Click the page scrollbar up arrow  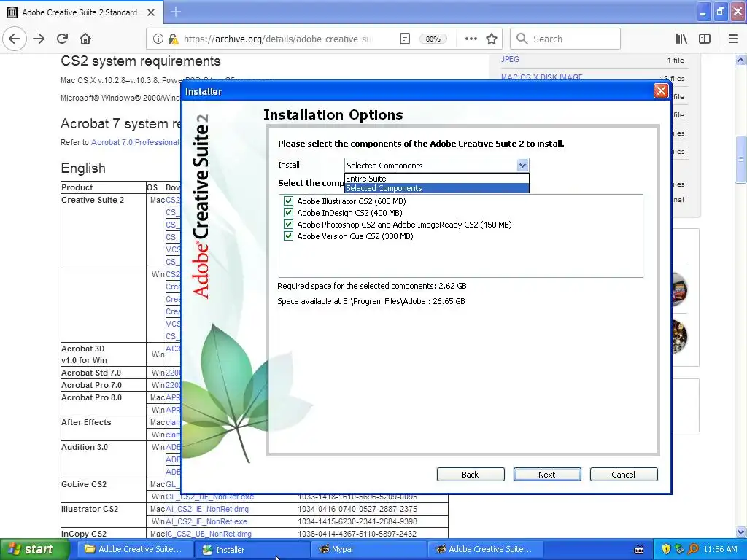tap(740, 60)
